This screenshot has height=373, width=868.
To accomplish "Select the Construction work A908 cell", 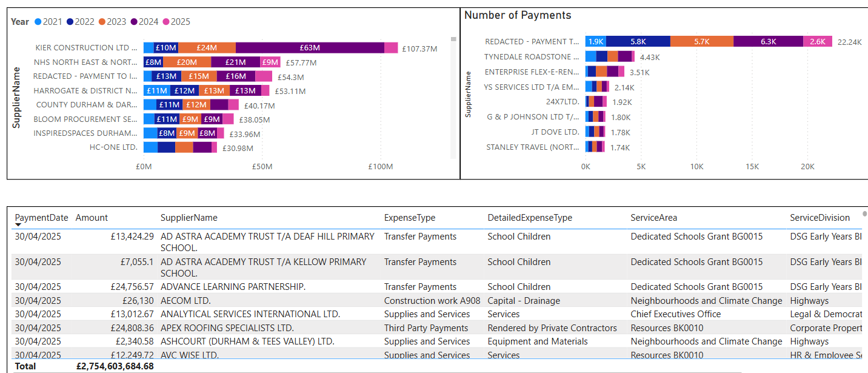I will (x=432, y=300).
